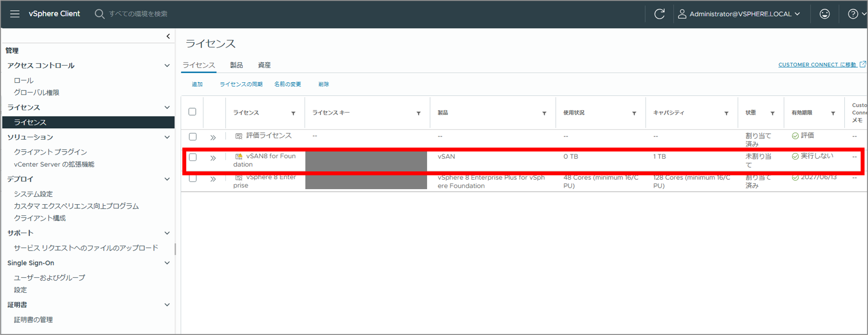Click the green check icon beside 実行しない

(795, 156)
